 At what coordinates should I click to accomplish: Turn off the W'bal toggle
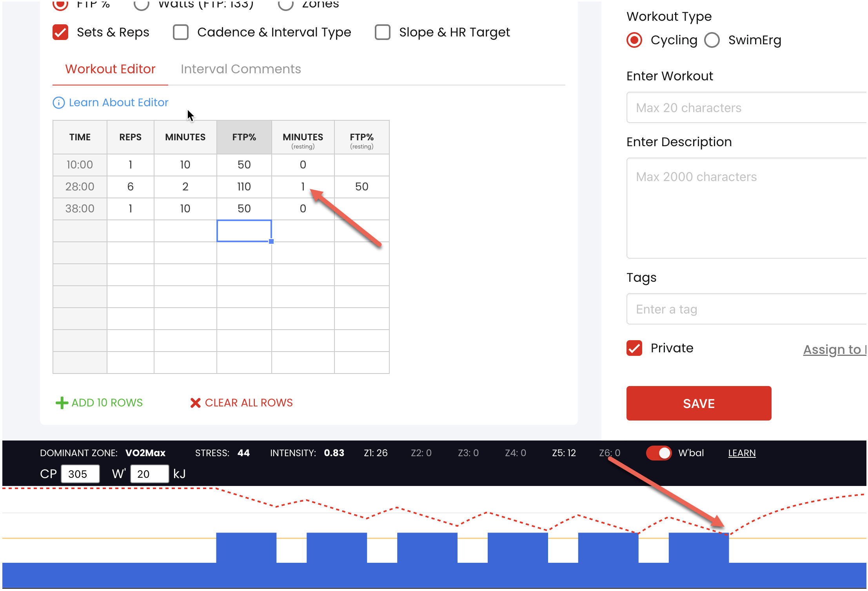[659, 453]
